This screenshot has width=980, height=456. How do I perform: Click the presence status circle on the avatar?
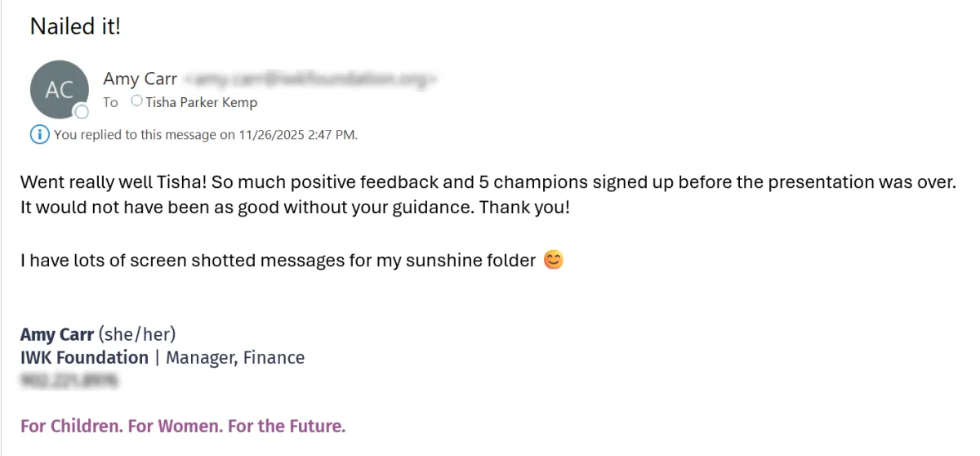(x=82, y=113)
